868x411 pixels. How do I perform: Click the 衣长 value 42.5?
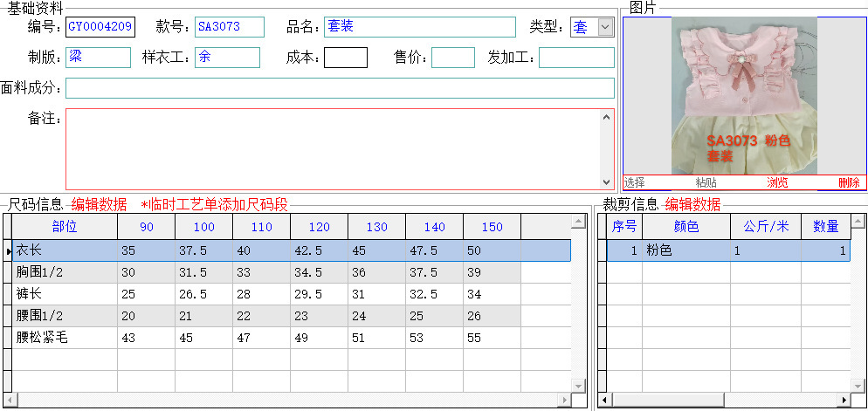pos(319,250)
